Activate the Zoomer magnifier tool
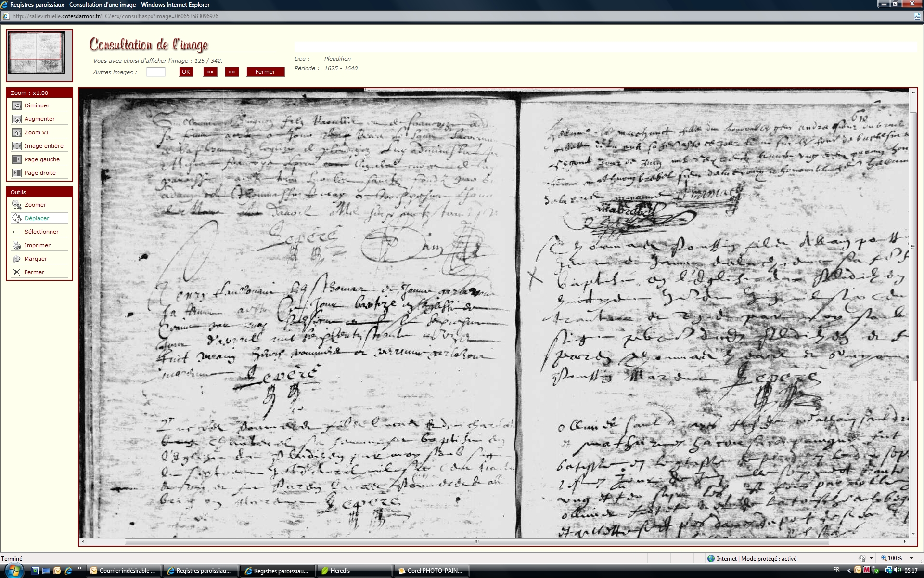Image resolution: width=924 pixels, height=578 pixels. 17,205
